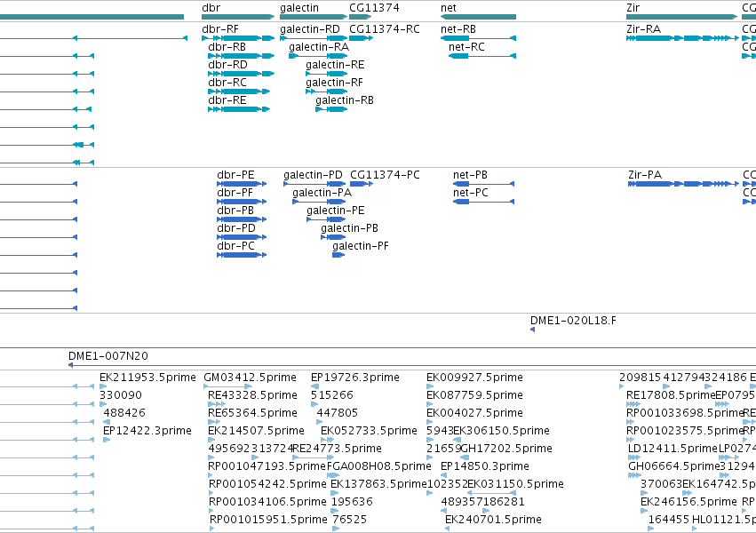This screenshot has height=533, width=756.
Task: Click EST EK246156.5prime
Action: 689,502
